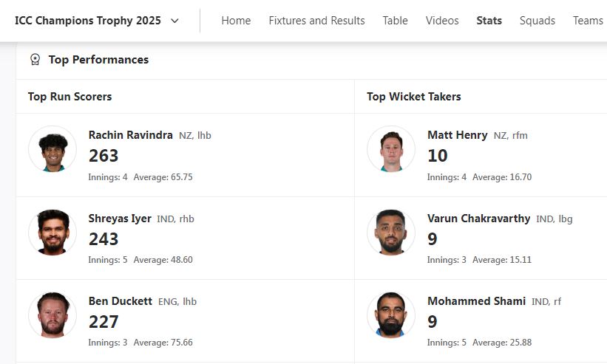
Task: Click Matt Henry's profile photo
Action: [391, 149]
